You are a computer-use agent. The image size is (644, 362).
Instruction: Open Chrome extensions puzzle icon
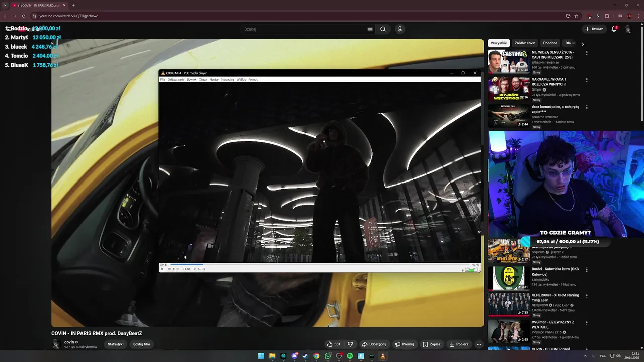(x=607, y=16)
